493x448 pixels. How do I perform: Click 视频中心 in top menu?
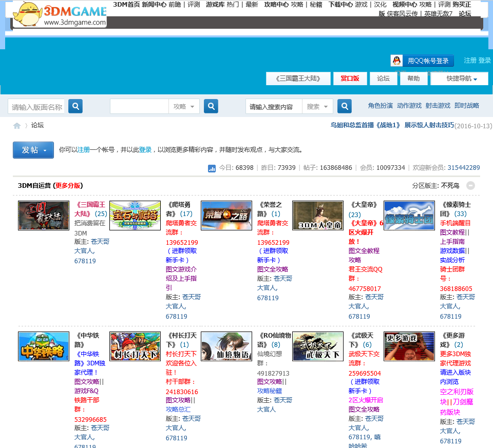(405, 5)
